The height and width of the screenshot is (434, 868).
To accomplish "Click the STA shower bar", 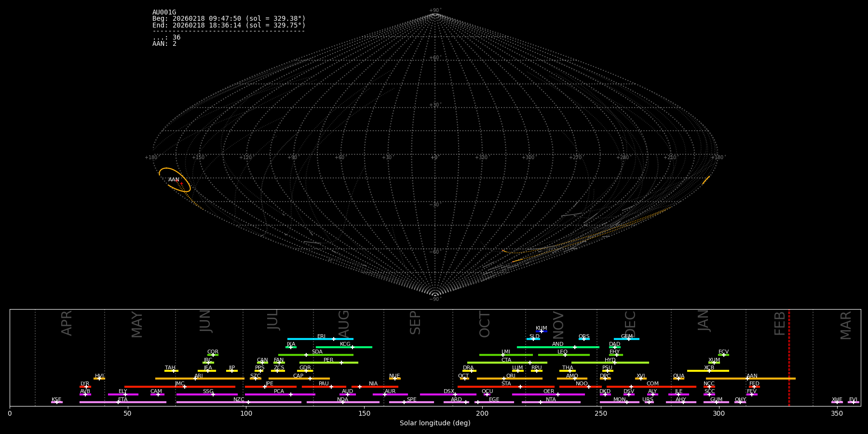I will (x=506, y=387).
